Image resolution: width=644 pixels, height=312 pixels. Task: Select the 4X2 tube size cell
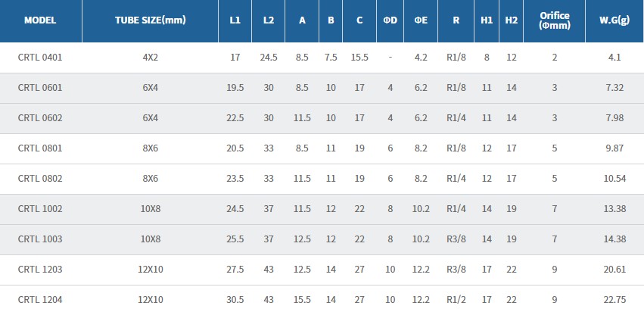pos(149,57)
